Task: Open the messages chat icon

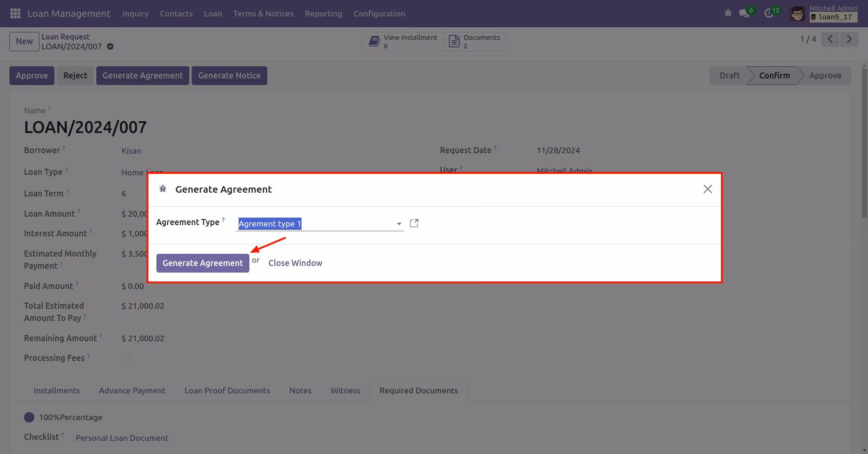Action: 744,14
